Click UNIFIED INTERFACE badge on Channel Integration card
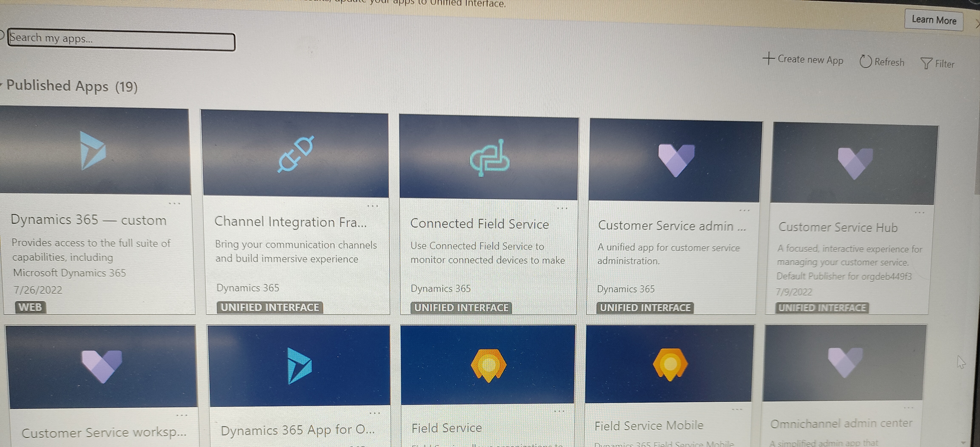 click(x=270, y=307)
